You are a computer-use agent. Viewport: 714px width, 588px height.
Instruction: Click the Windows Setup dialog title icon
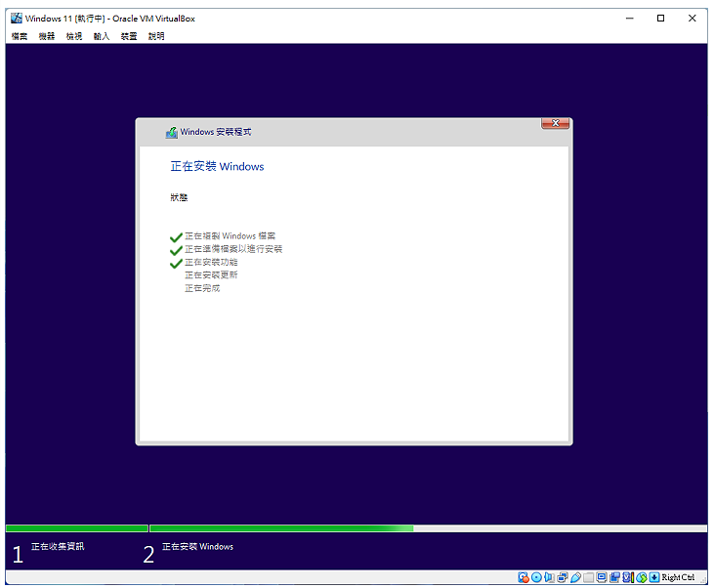172,132
